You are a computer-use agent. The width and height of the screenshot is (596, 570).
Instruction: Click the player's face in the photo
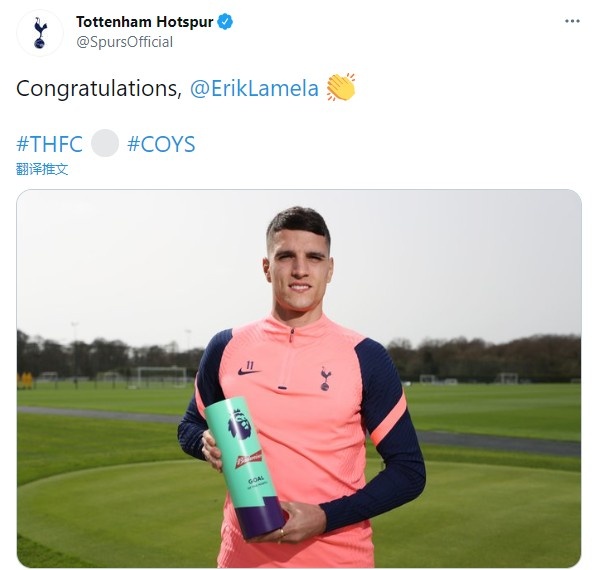(x=299, y=271)
